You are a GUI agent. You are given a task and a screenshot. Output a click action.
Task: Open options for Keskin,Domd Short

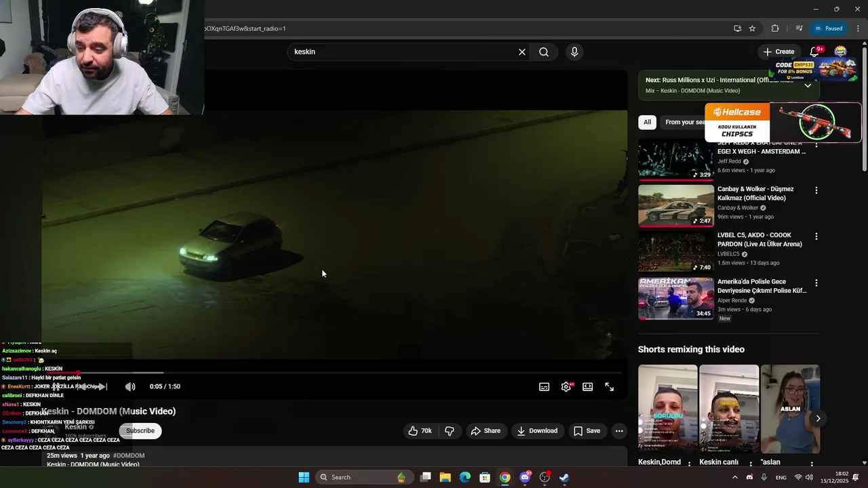point(690,464)
